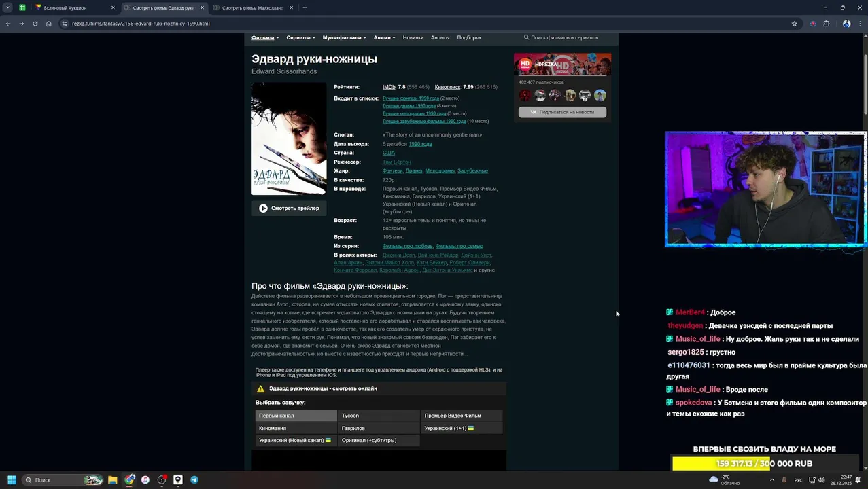This screenshot has width=868, height=489.
Task: Open the volume control in system tray
Action: tap(822, 479)
